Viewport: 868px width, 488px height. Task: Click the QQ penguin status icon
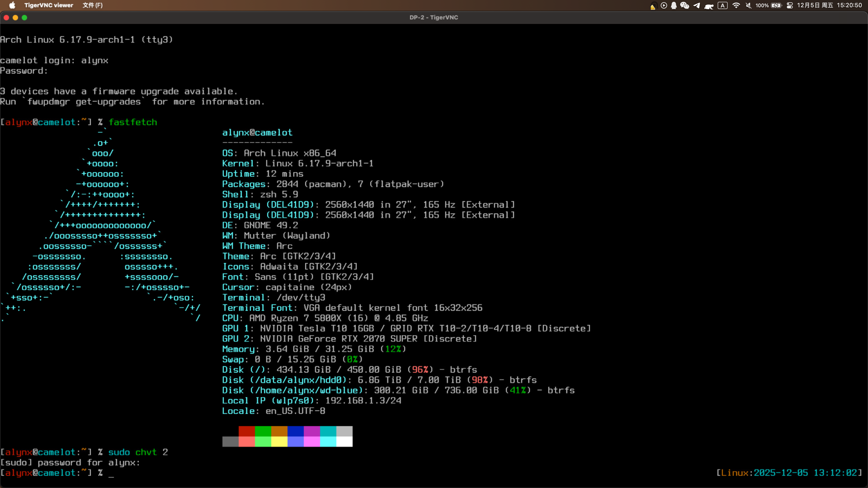674,5
